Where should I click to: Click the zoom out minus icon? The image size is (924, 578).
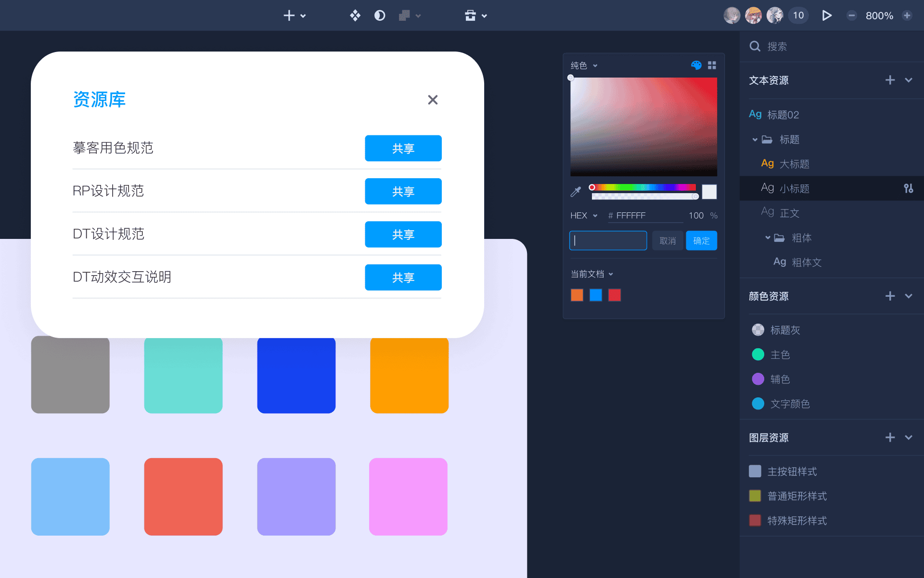coord(851,15)
